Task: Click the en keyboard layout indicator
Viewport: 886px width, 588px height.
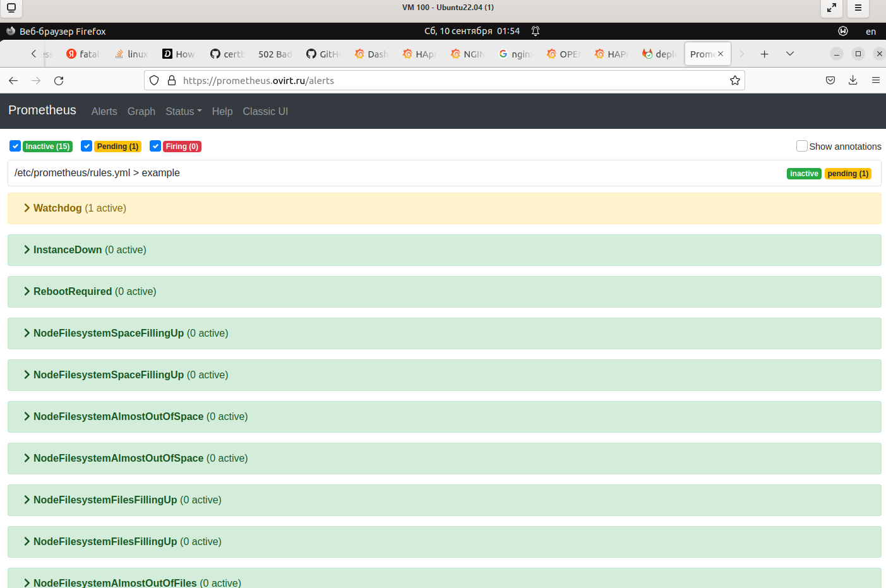Action: coord(871,32)
